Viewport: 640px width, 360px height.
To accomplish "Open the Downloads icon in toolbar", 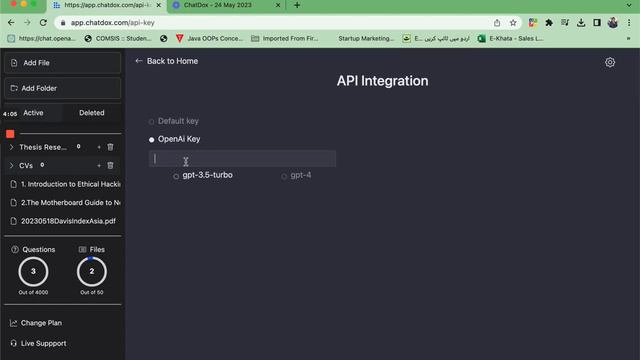I will [x=581, y=23].
